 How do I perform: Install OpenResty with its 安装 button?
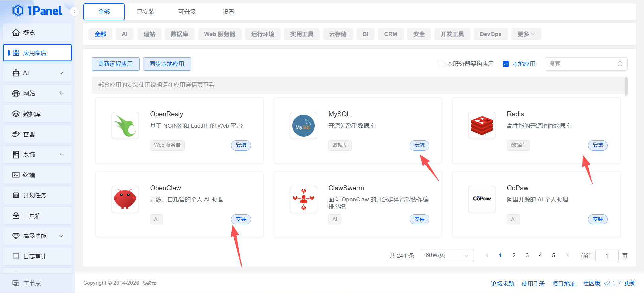coord(241,145)
